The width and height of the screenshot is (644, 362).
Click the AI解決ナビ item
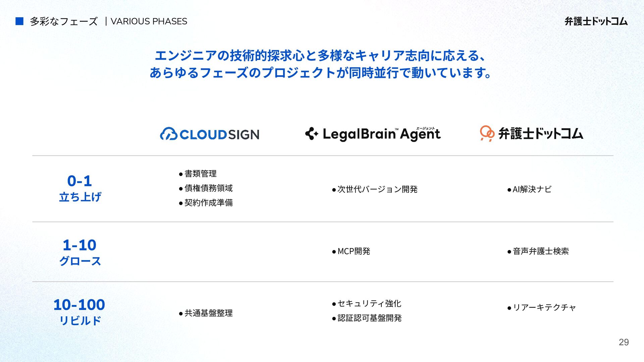click(x=532, y=189)
